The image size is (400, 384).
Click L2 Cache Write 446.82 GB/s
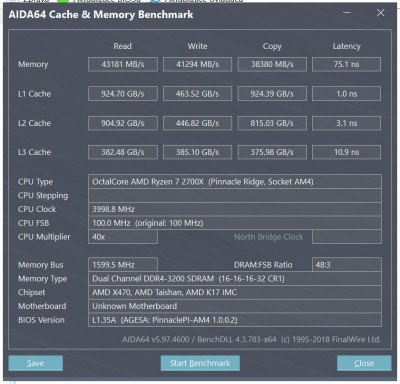(197, 123)
